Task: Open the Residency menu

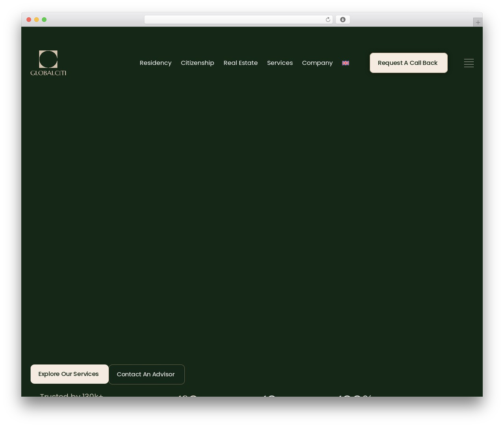Action: click(156, 63)
